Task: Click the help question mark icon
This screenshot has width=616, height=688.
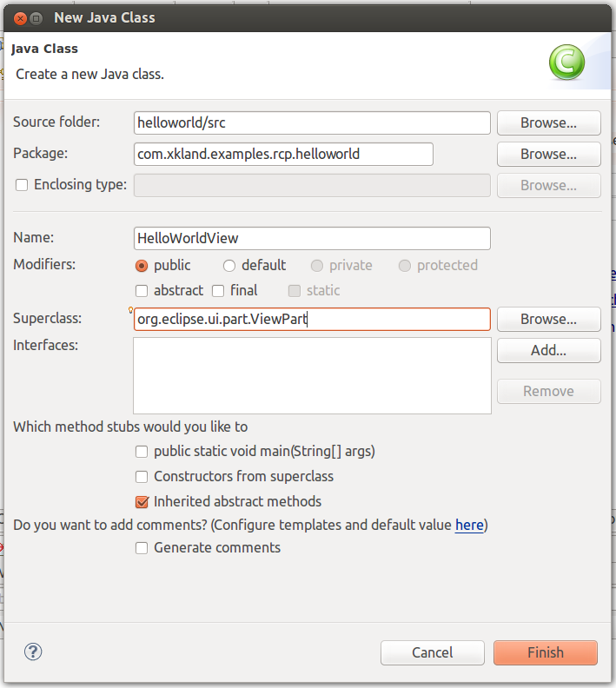Action: coord(33,652)
